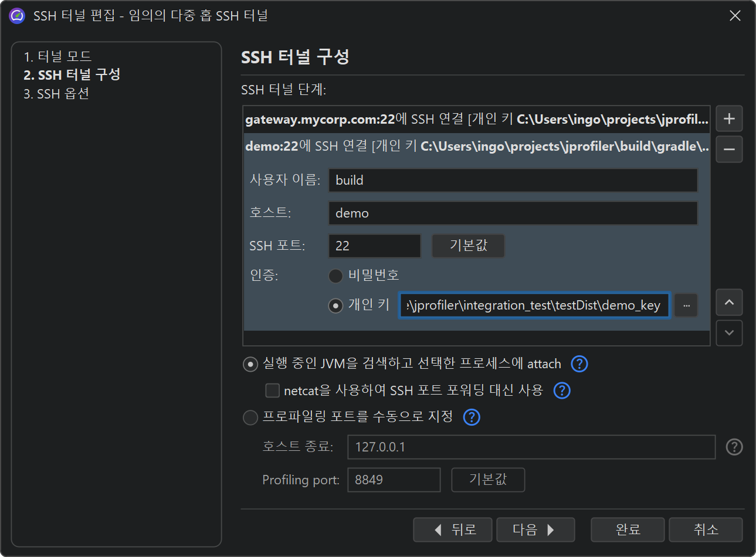Close the SSH tunnel edit dialog
This screenshot has height=557, width=756.
pyautogui.click(x=735, y=16)
